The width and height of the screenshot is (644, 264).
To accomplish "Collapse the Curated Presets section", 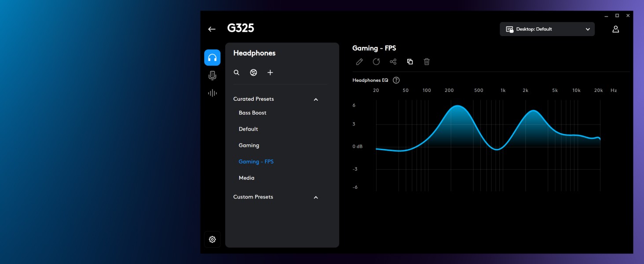I will tap(315, 99).
